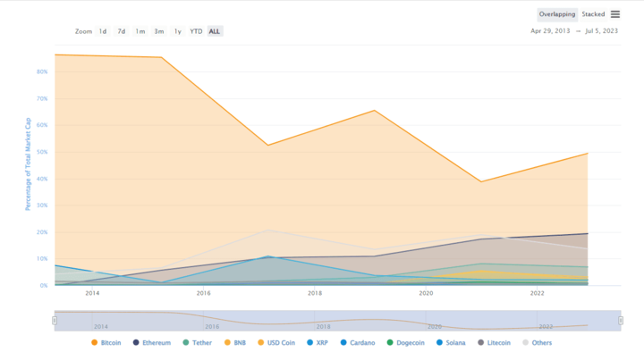The height and width of the screenshot is (352, 644).
Task: Click the 20% y-axis label
Action: pos(42,231)
